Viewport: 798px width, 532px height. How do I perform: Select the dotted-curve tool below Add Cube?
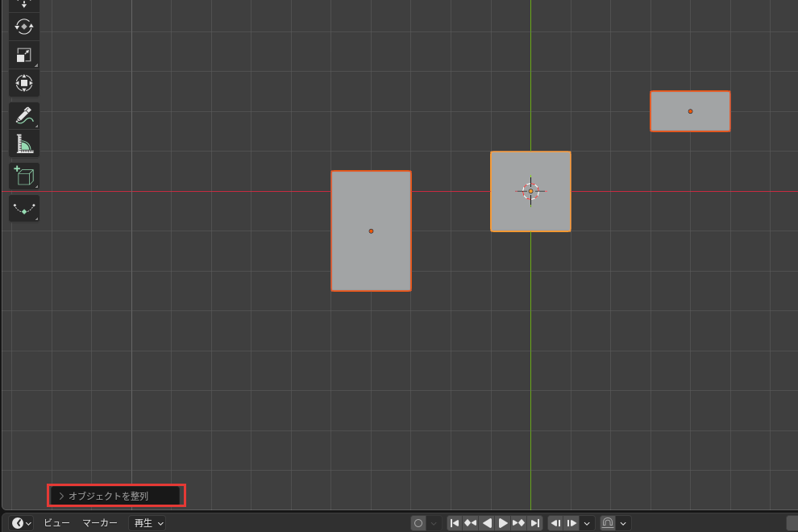[x=24, y=208]
